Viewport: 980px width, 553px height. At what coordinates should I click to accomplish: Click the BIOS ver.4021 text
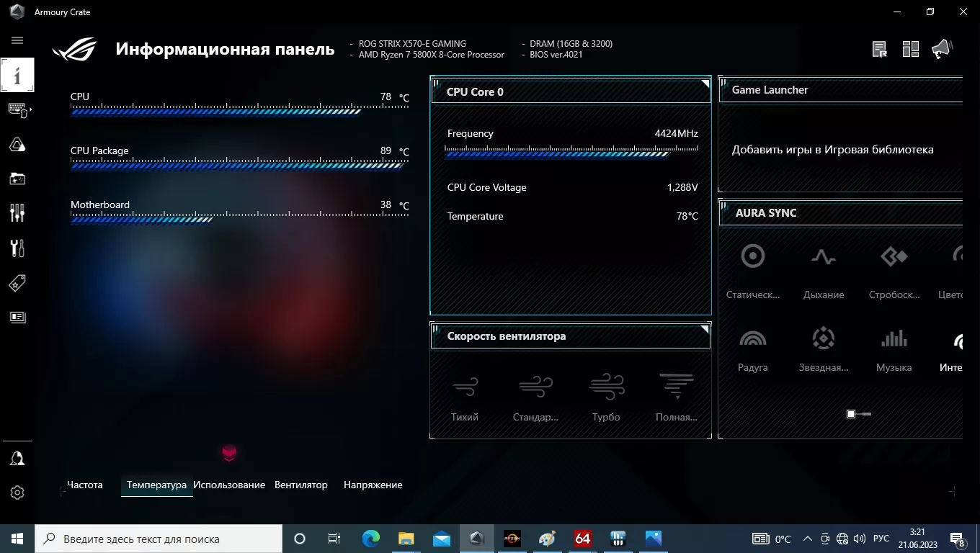tap(556, 55)
